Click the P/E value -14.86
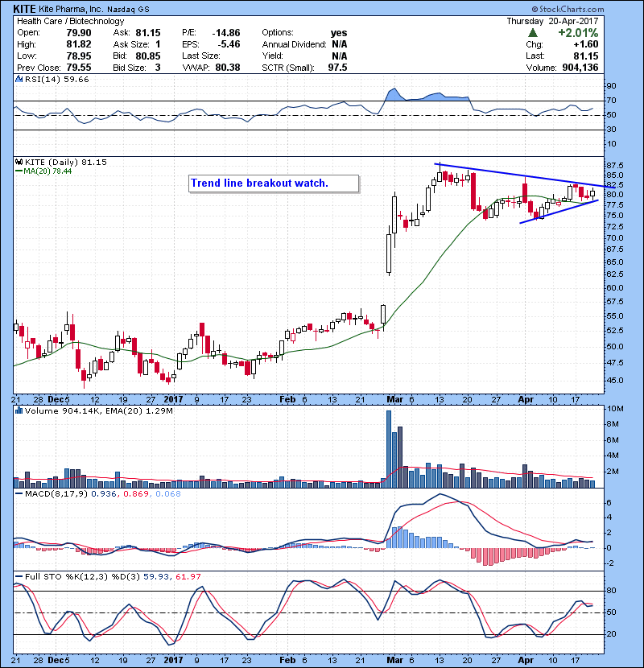The height and width of the screenshot is (668, 644). [226, 33]
